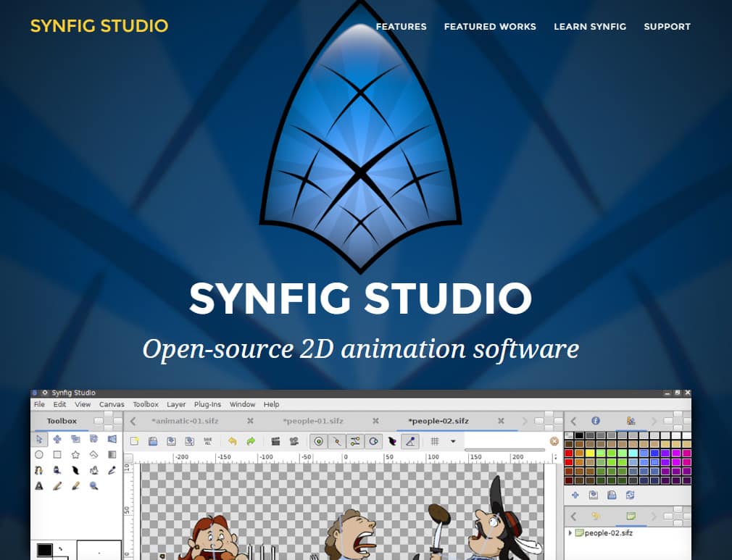Image resolution: width=732 pixels, height=560 pixels.
Task: Add a color with the plus icon
Action: tap(575, 495)
